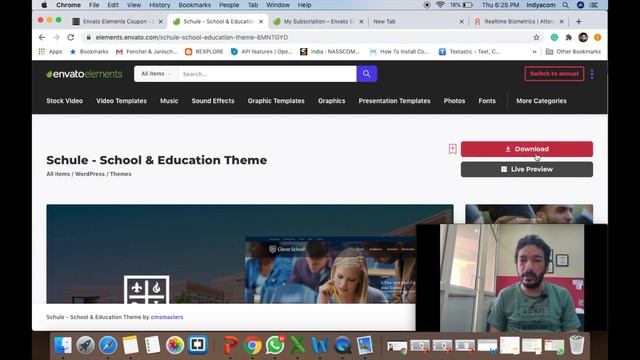Image resolution: width=640 pixels, height=360 pixels.
Task: Open the Apple menu
Action: (44, 5)
